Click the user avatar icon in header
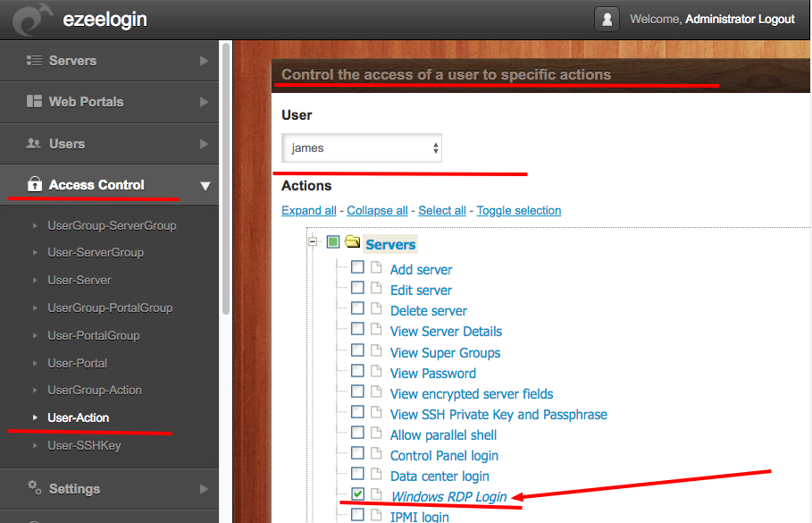Viewport: 812px width, 523px height. pyautogui.click(x=607, y=19)
